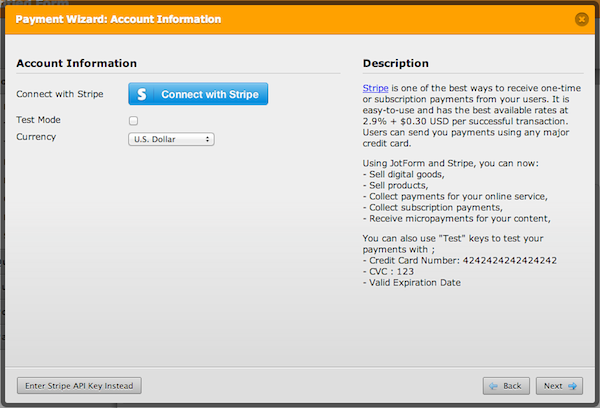Click the Currency label

point(36,137)
